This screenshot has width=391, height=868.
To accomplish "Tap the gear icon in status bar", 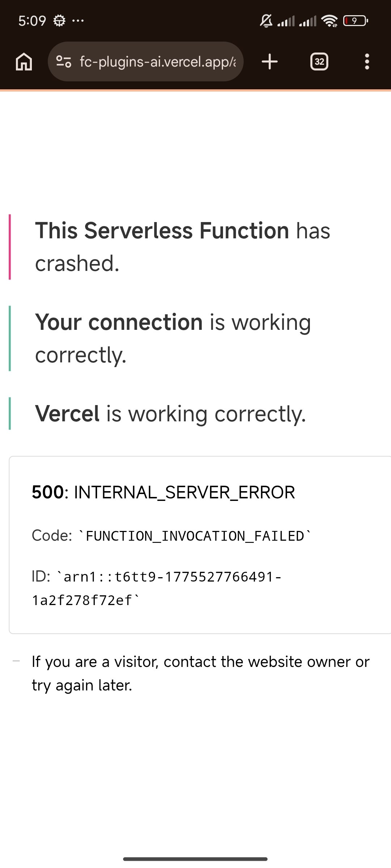I will click(x=59, y=21).
